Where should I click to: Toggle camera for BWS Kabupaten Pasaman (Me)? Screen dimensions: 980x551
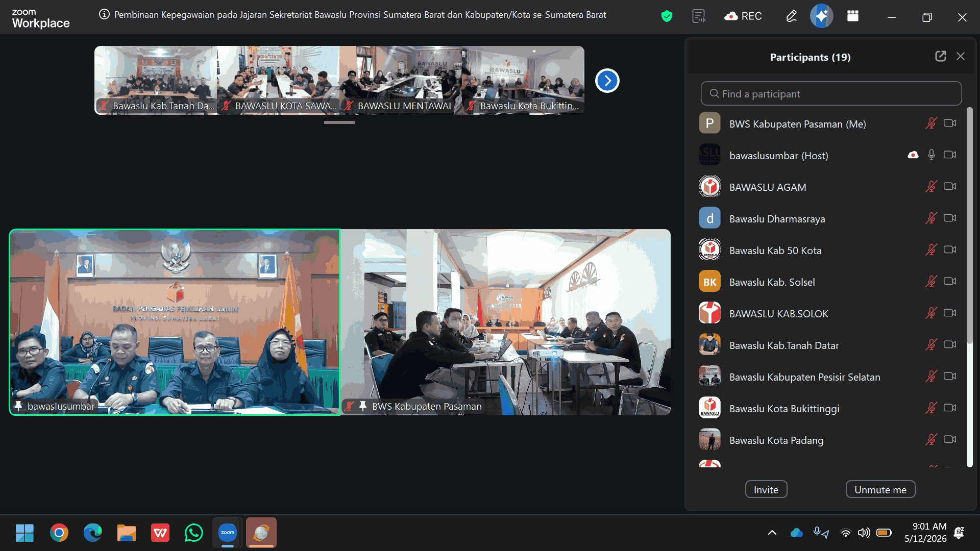coord(950,123)
